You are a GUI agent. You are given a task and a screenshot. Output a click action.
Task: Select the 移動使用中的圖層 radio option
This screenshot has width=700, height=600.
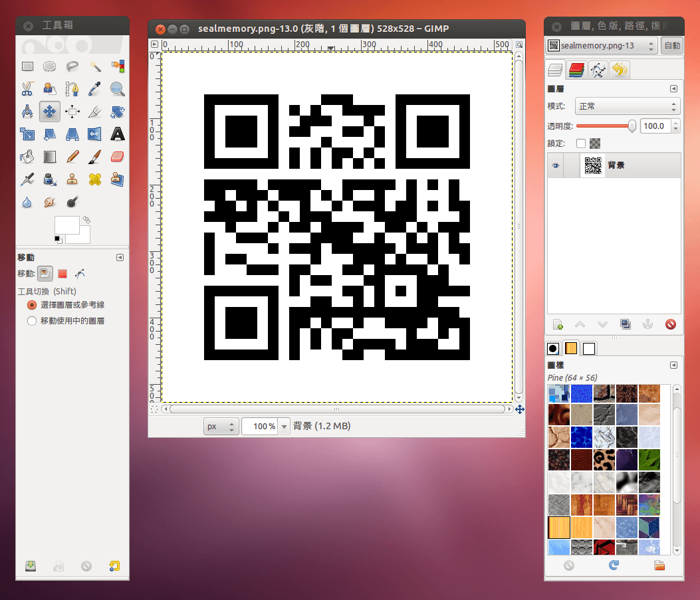[x=31, y=321]
